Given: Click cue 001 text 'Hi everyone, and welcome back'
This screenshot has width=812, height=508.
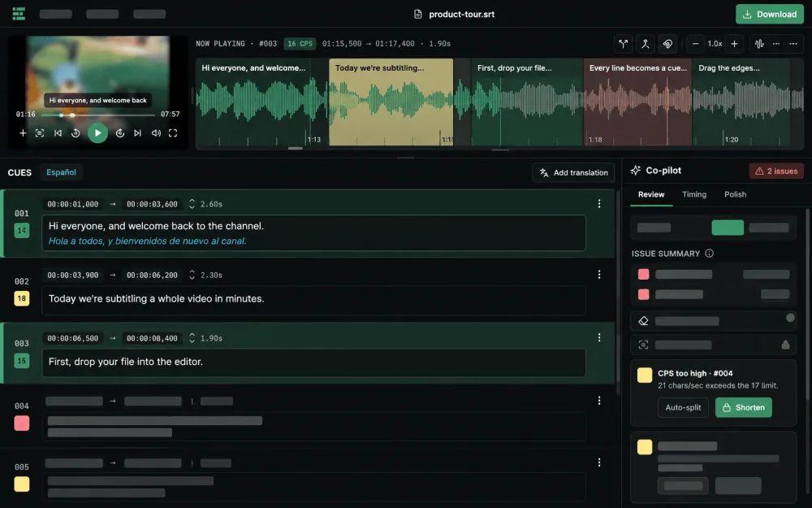Looking at the screenshot, I should coord(156,226).
